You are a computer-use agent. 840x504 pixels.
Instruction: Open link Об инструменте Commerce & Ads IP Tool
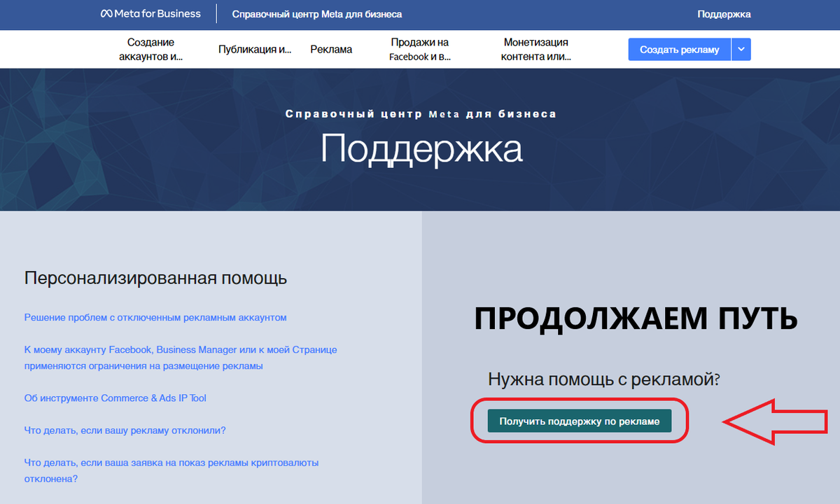(x=115, y=398)
